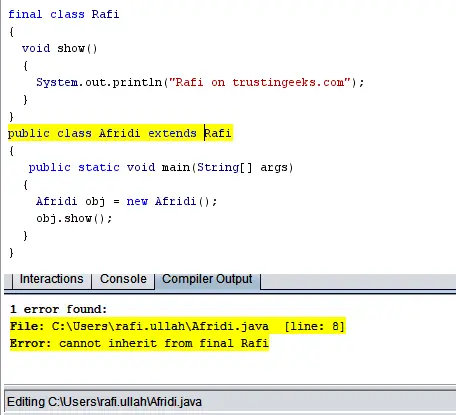This screenshot has width=456, height=415.
Task: Click the 'public static void main' line
Action: coord(161,167)
